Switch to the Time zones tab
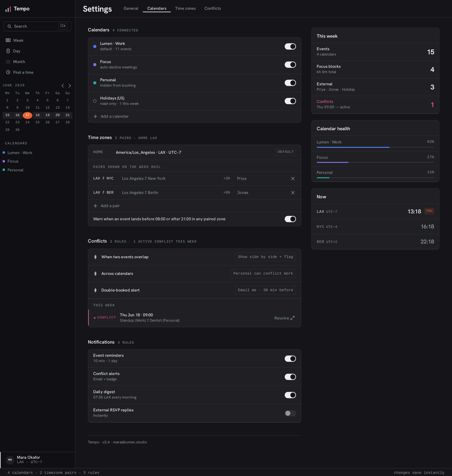The height and width of the screenshot is (476, 452). pos(185,8)
